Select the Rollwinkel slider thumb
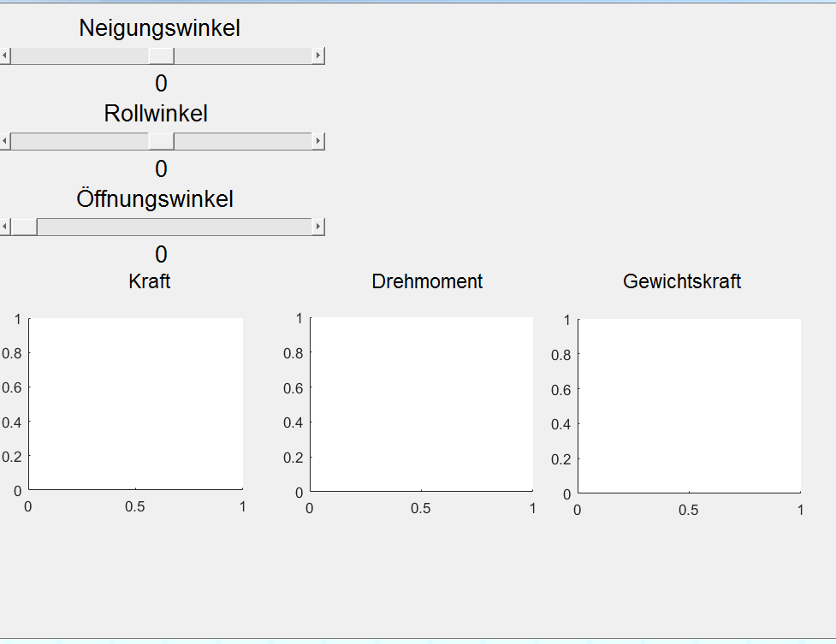 pyautogui.click(x=161, y=141)
